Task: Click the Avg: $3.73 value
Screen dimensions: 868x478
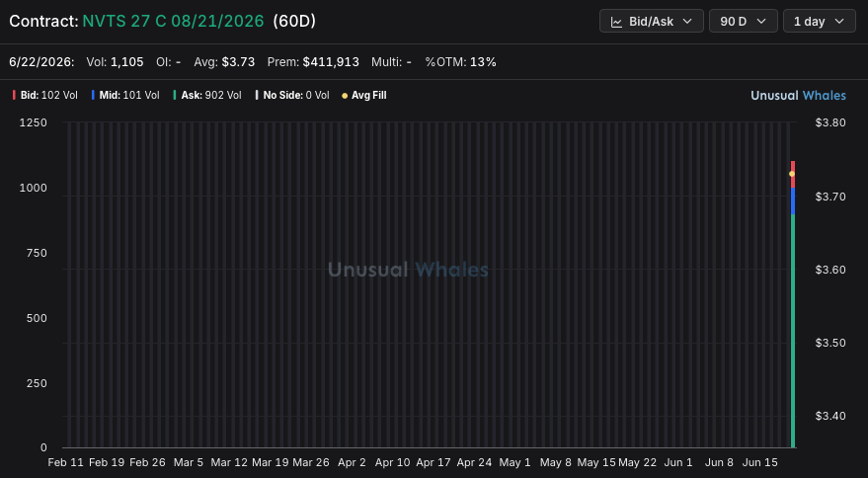Action: [224, 62]
